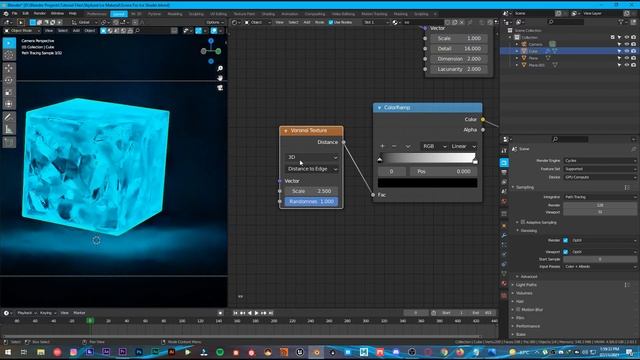640x360 pixels.
Task: Click the green Y axis on navigation gizmo
Action: pyautogui.click(x=218, y=51)
